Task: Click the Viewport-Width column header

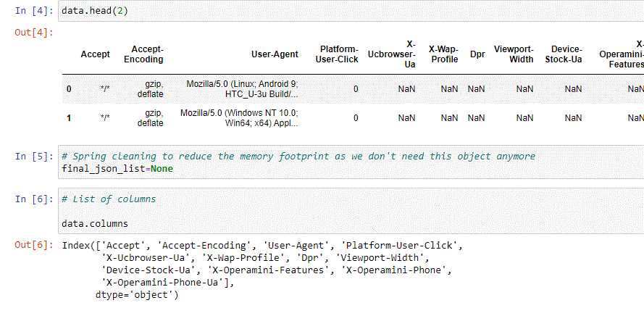Action: (x=514, y=54)
